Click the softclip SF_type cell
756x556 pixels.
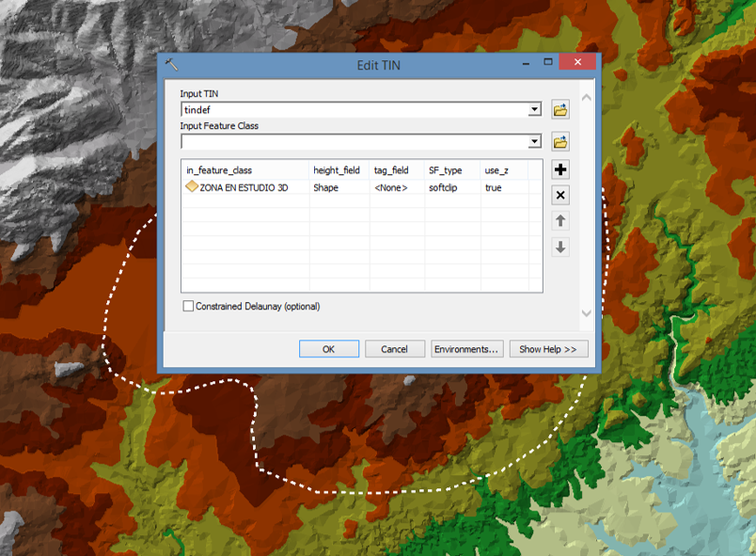click(x=446, y=187)
